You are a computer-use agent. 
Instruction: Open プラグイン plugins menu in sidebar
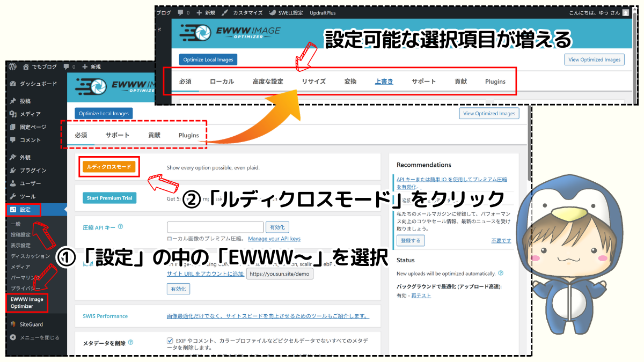coord(27,171)
